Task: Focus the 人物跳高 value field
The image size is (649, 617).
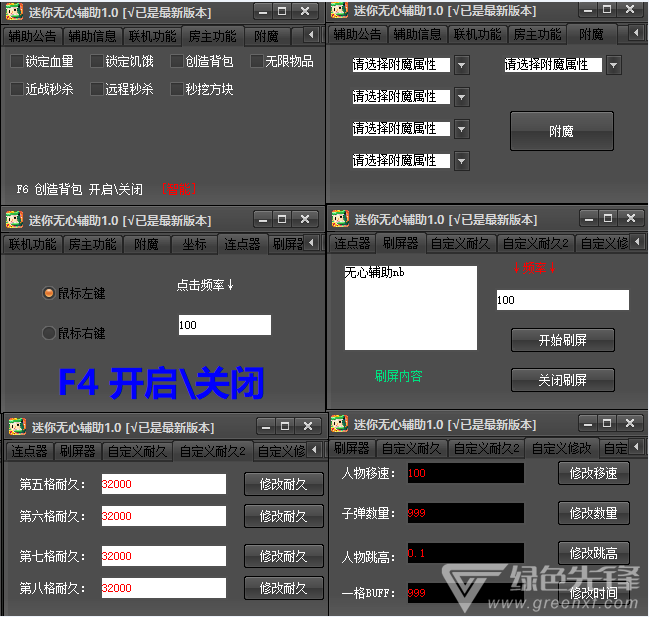Action: tap(466, 553)
